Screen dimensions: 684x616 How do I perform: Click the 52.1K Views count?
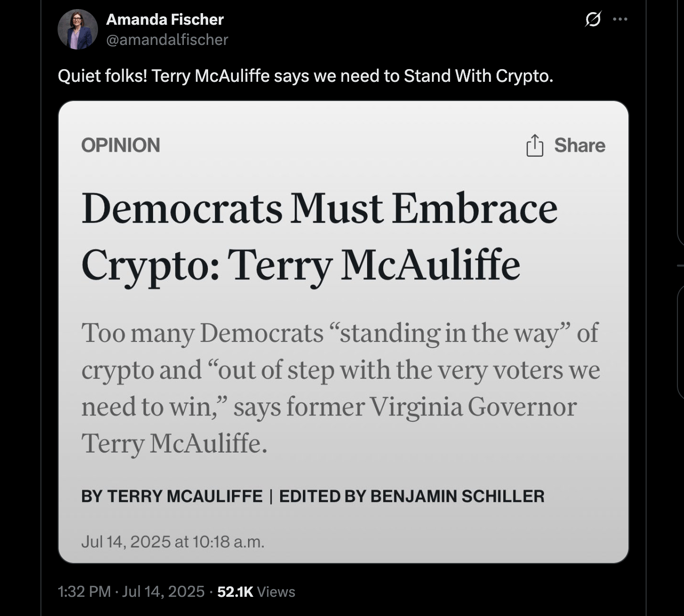(x=256, y=592)
